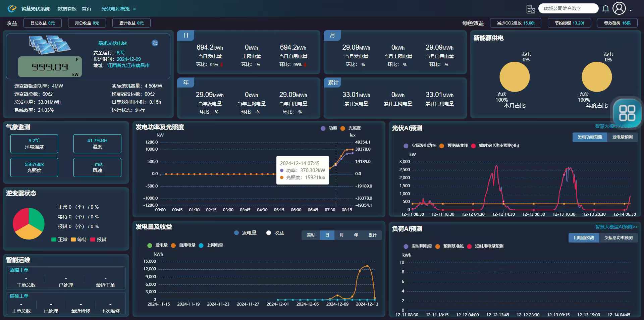
Task: Click the solar panel station image
Action: (x=49, y=45)
